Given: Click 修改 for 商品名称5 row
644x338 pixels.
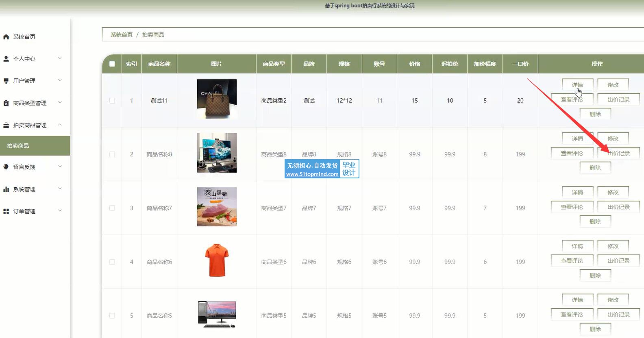Looking at the screenshot, I should click(x=613, y=300).
